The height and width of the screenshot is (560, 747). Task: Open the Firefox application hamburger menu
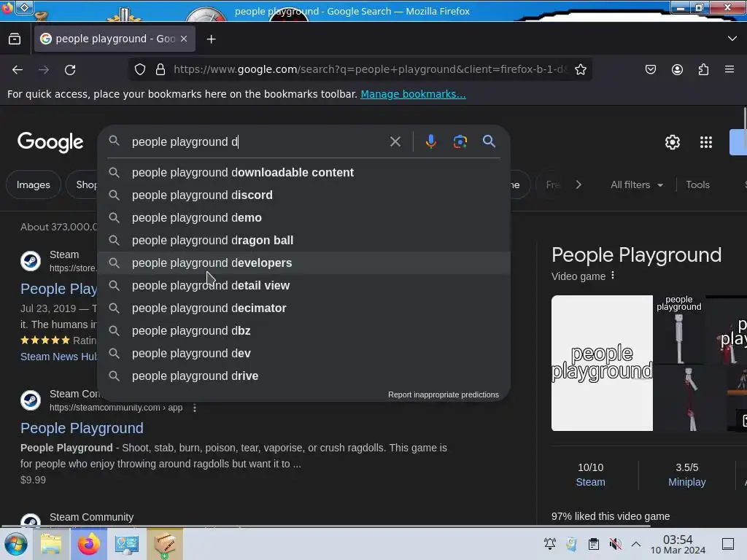[729, 69]
